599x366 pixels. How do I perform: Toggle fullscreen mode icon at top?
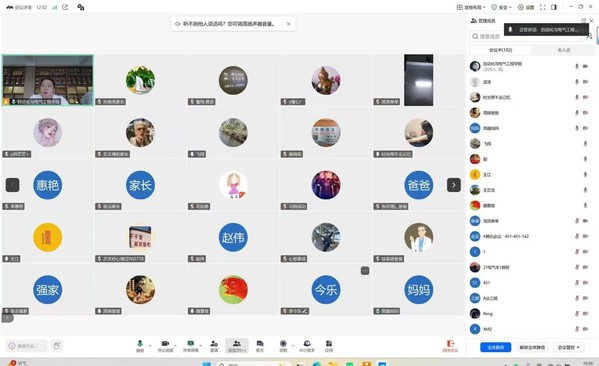pos(542,7)
